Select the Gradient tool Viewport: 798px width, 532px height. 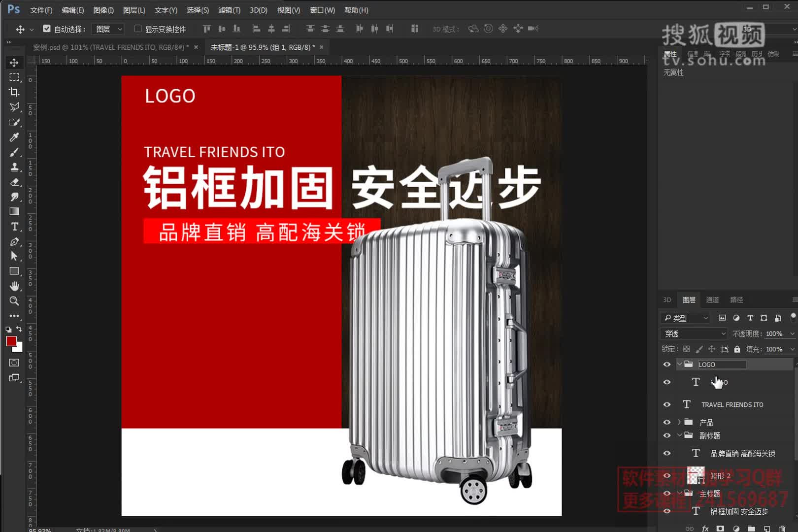(x=14, y=211)
